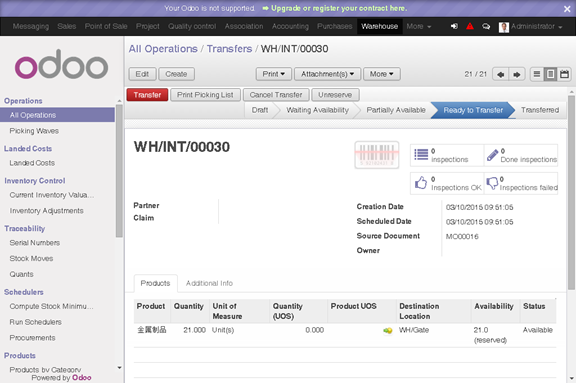Select All Operations in sidebar
Viewport: 576px width, 383px height.
pos(57,115)
